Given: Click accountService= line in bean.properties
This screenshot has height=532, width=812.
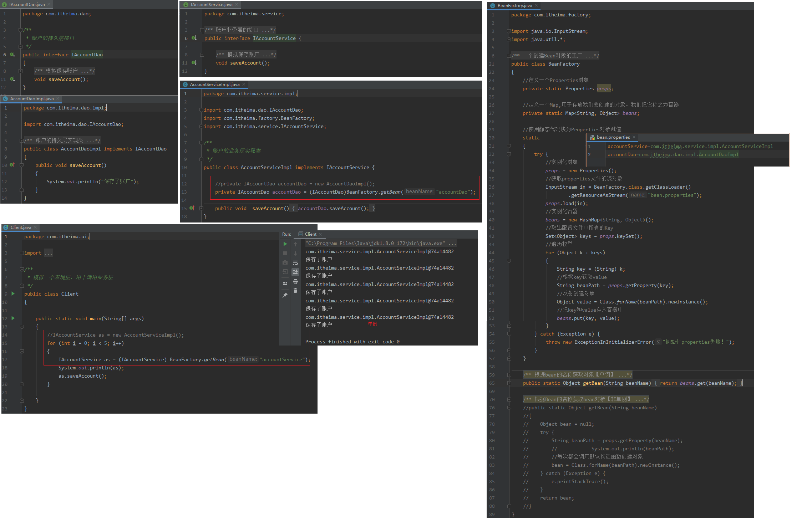Looking at the screenshot, I should [690, 146].
